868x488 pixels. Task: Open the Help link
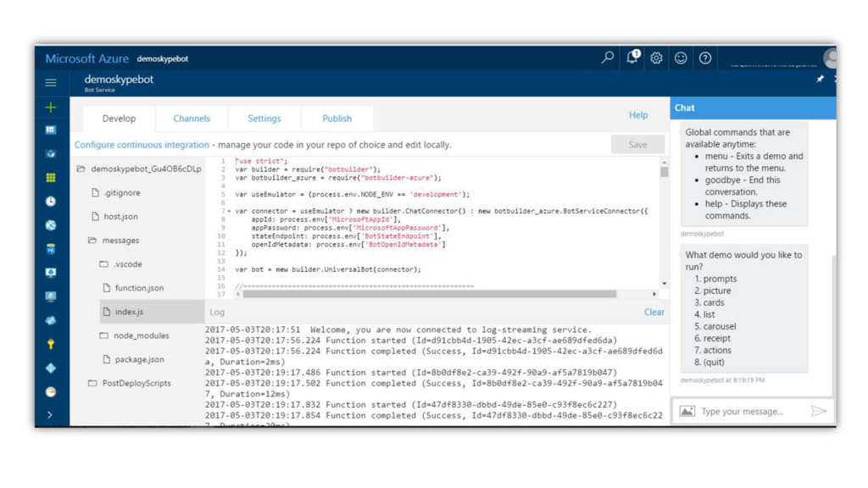[x=637, y=115]
